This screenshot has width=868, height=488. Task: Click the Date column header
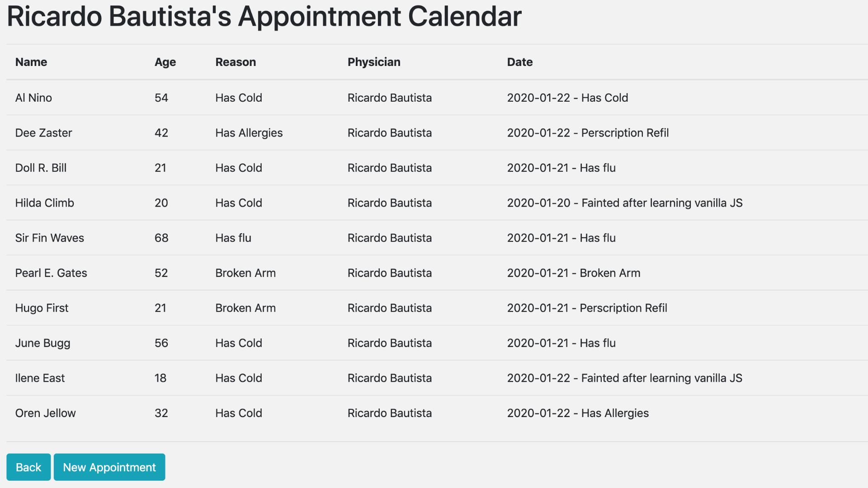(520, 62)
